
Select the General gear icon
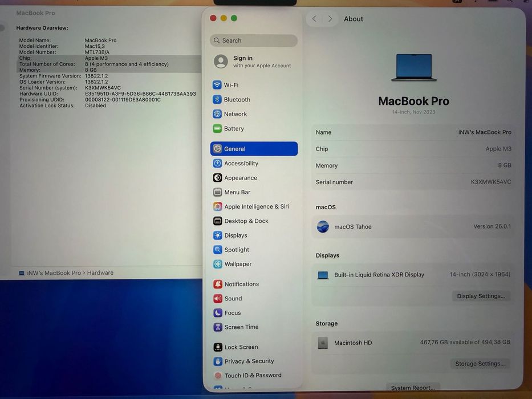coord(217,149)
